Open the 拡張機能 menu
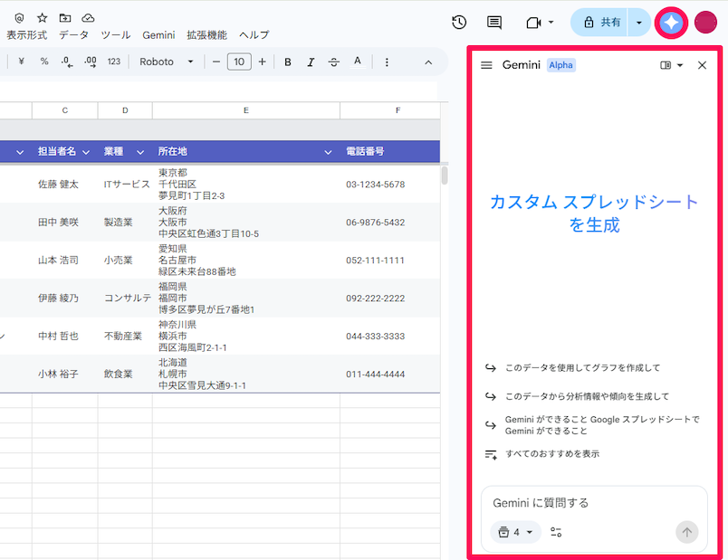This screenshot has width=728, height=560. (x=206, y=35)
